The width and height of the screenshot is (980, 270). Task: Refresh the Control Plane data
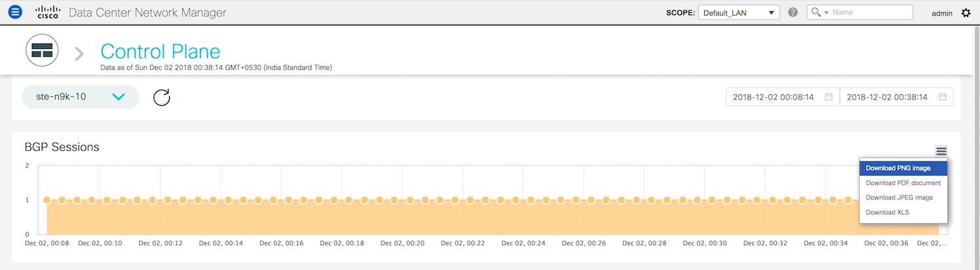pos(161,97)
